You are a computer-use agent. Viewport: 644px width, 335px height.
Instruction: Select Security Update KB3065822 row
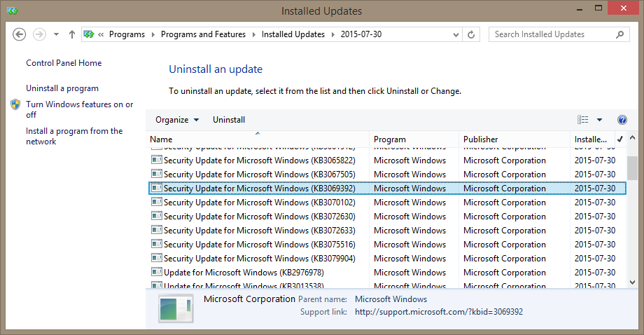[387, 160]
